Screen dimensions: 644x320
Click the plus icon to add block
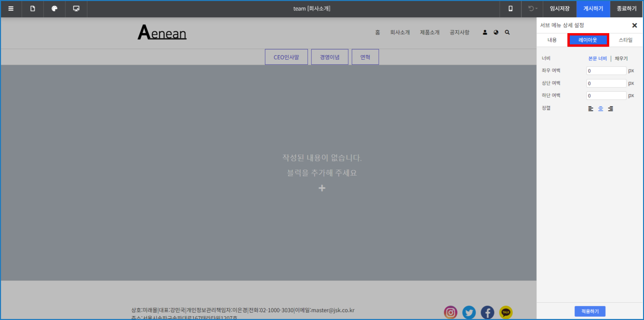[x=322, y=188]
